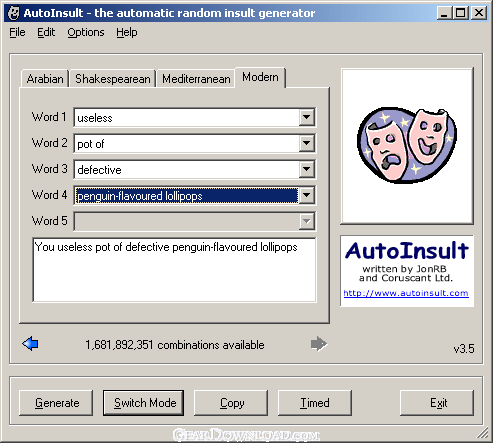Switch to the Shakespearean tab
Viewport: 493px width, 443px height.
tap(113, 79)
